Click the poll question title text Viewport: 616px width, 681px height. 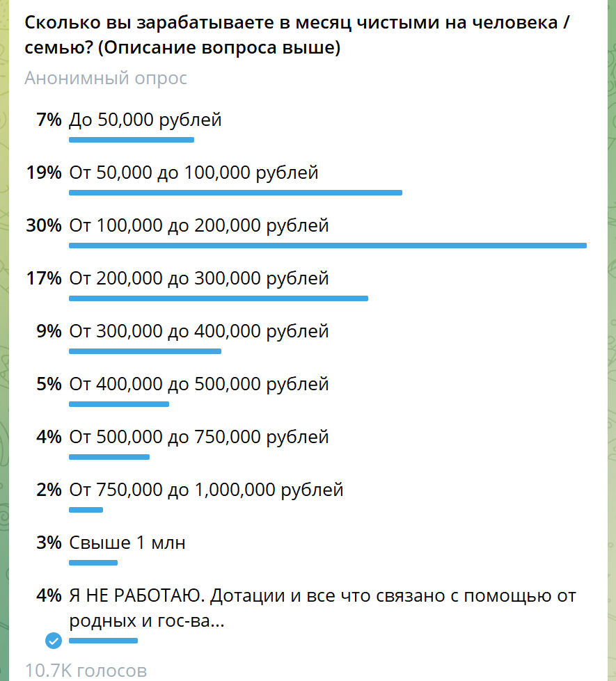[297, 35]
